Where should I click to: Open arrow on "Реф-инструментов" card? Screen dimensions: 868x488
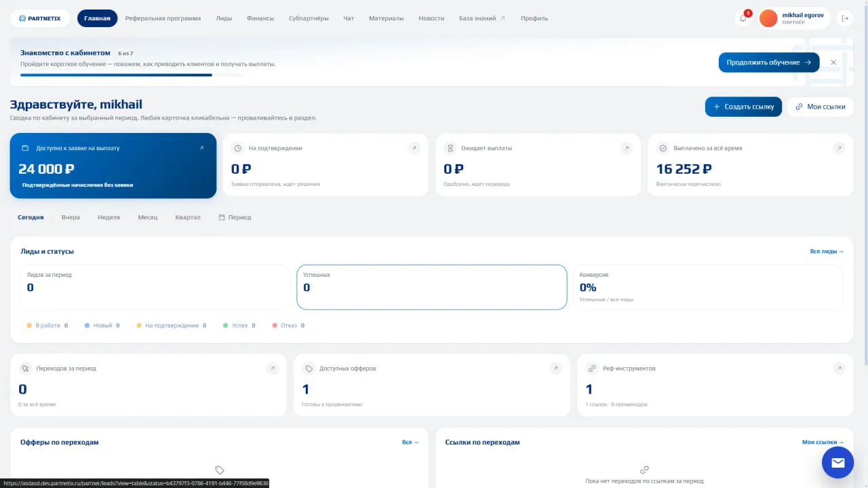click(x=839, y=369)
